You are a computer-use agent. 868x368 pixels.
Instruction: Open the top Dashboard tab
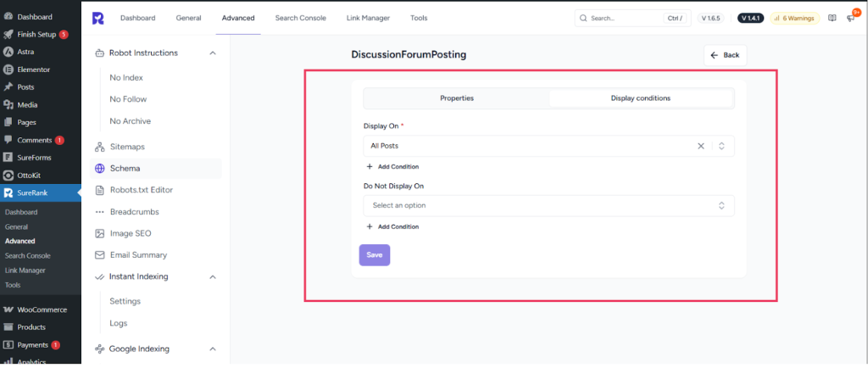click(x=138, y=19)
